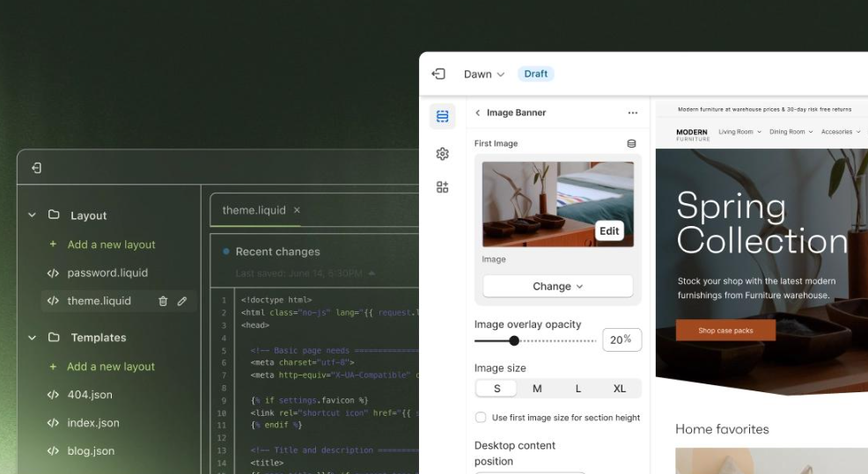
Task: Click the 20% opacity input field
Action: [x=622, y=339]
